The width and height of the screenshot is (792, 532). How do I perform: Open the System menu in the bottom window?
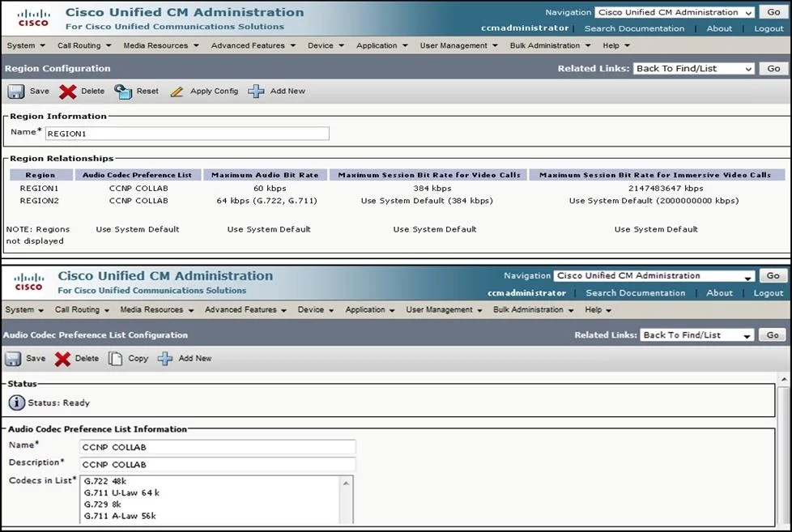pyautogui.click(x=24, y=309)
